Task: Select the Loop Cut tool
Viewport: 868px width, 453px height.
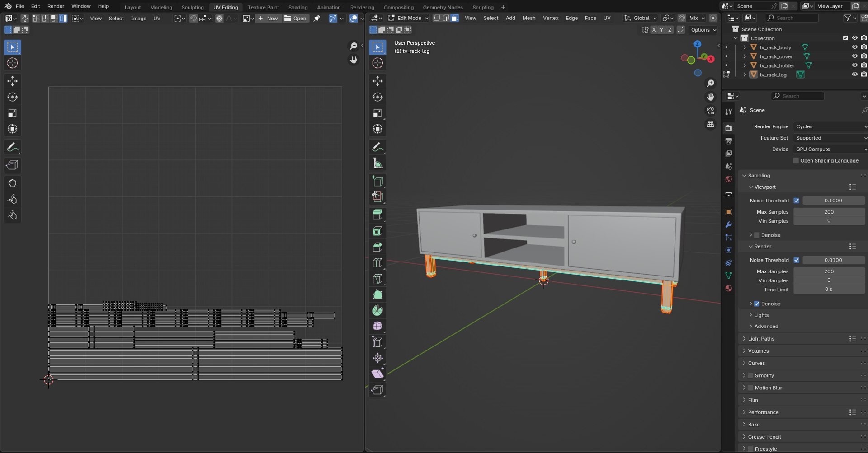Action: [377, 263]
